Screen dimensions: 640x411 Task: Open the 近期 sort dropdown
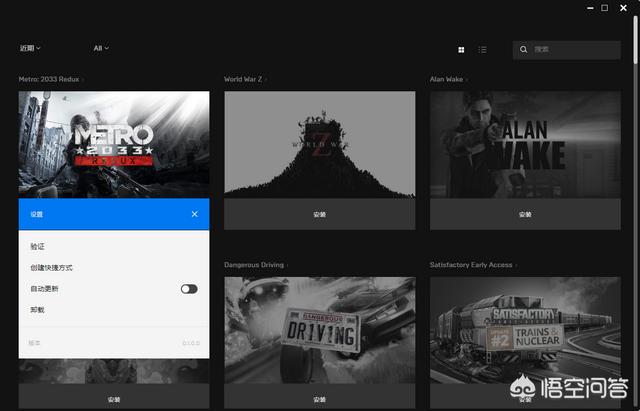30,48
